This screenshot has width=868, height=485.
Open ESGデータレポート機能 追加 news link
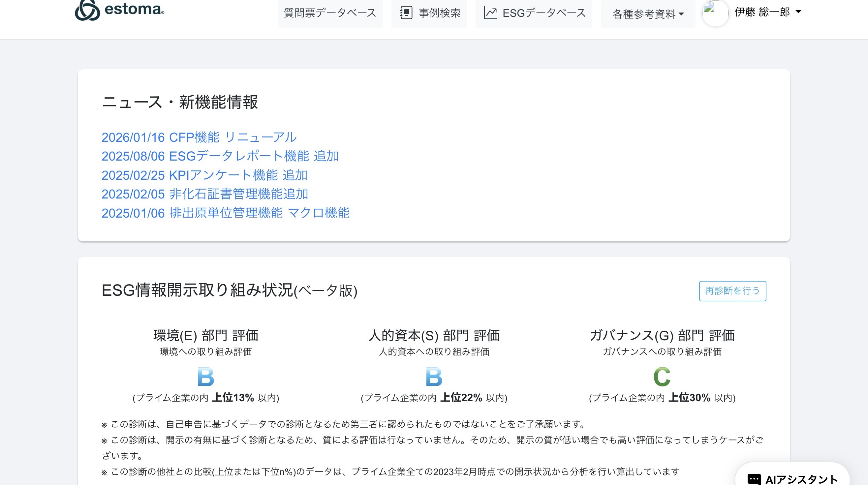click(x=220, y=156)
